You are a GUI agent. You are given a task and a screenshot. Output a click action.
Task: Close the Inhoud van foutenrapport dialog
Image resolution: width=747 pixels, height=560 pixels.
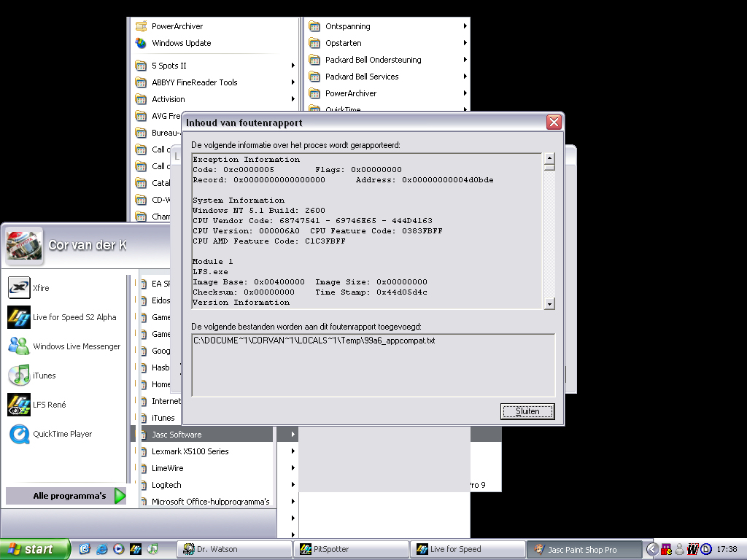click(x=554, y=122)
